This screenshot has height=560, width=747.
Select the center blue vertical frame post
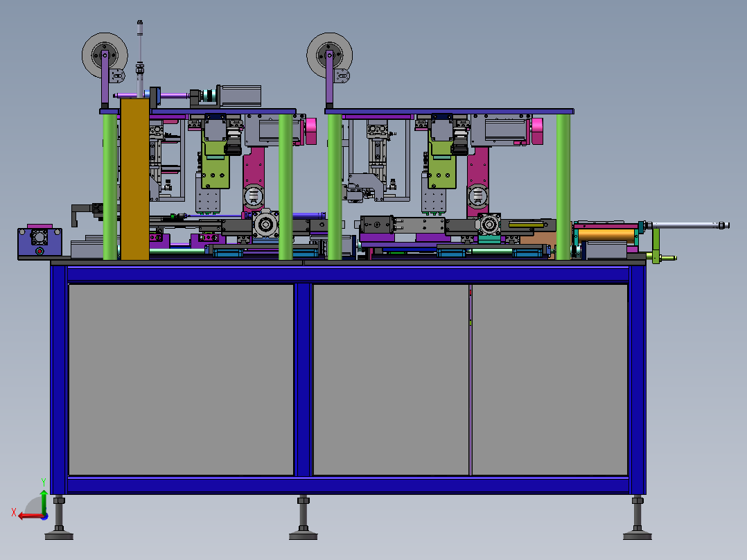click(303, 379)
